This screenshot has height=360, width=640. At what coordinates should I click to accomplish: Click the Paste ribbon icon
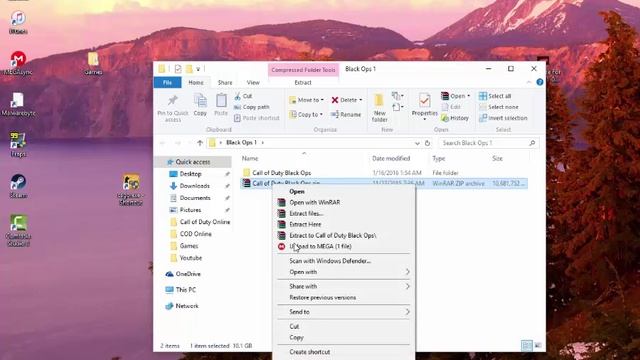point(221,105)
